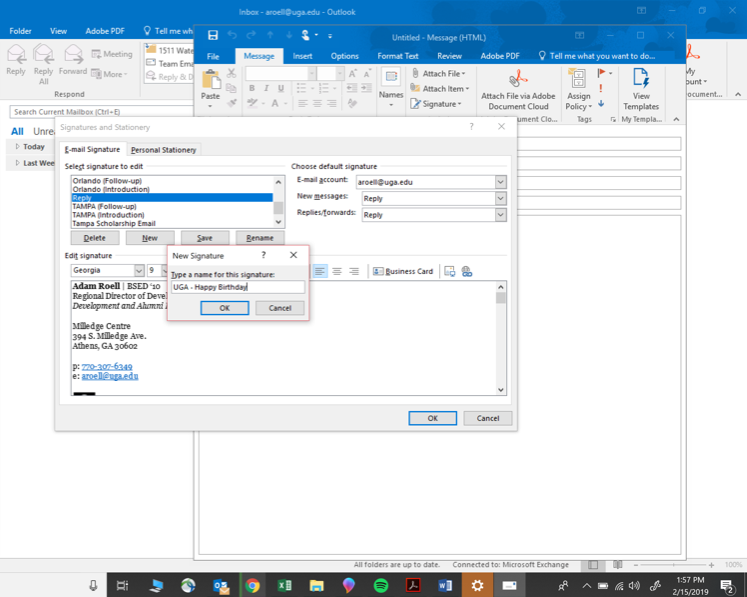Open Spotify from the taskbar

(x=381, y=585)
